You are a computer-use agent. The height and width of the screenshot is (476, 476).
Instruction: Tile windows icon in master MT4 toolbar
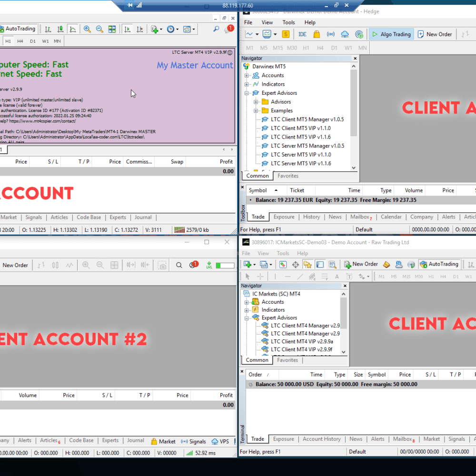112,29
